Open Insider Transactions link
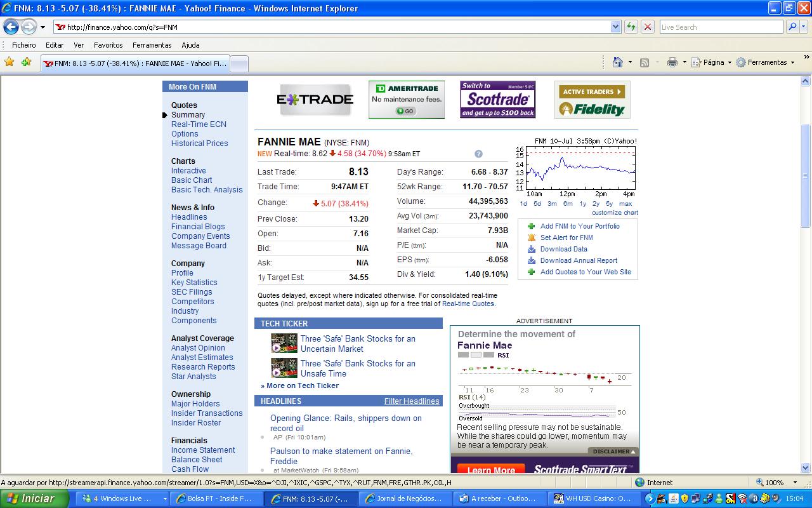The height and width of the screenshot is (508, 812). [x=207, y=413]
